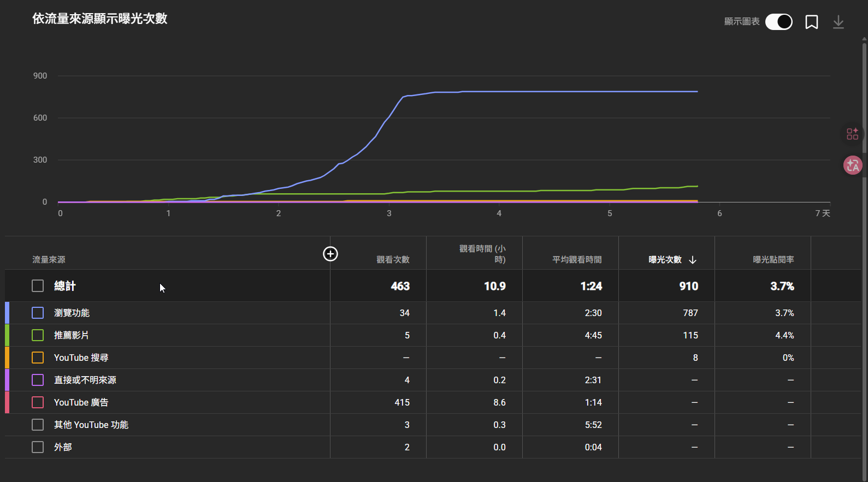Tick the 外部 source checkbox
Image resolution: width=868 pixels, height=482 pixels.
38,447
